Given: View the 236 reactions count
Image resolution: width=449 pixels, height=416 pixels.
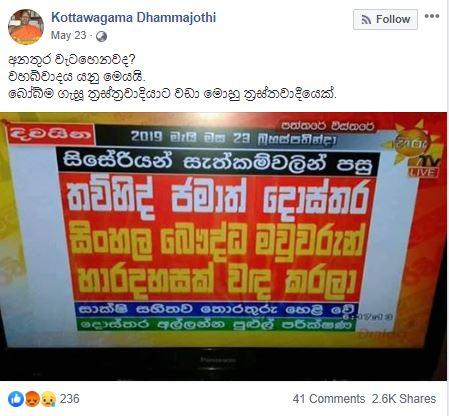Looking at the screenshot, I should point(69,399).
